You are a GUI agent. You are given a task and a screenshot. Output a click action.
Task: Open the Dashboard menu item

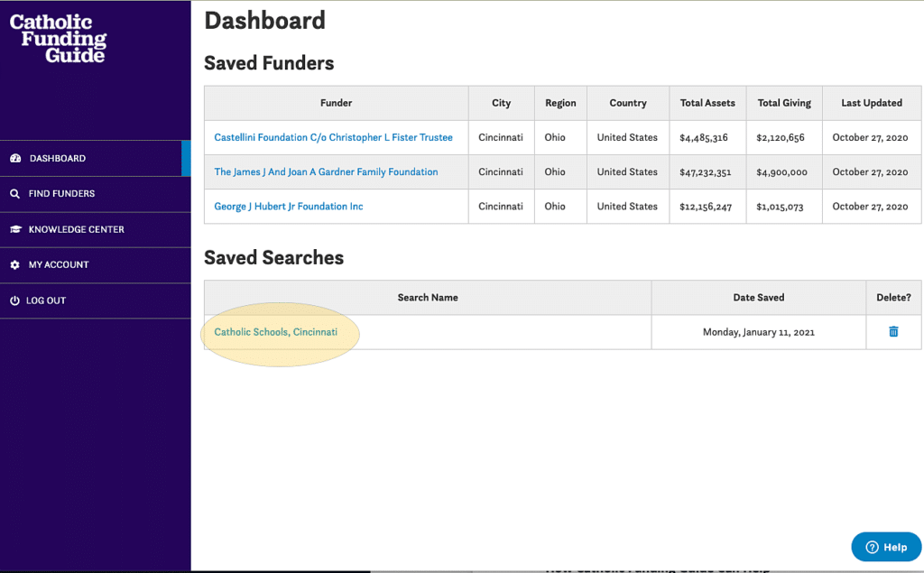tap(96, 159)
